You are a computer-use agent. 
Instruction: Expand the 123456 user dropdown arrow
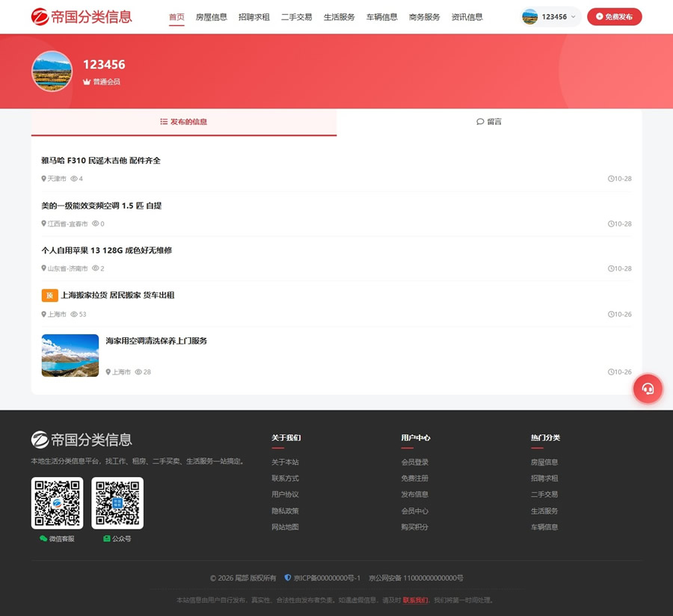coord(573,17)
